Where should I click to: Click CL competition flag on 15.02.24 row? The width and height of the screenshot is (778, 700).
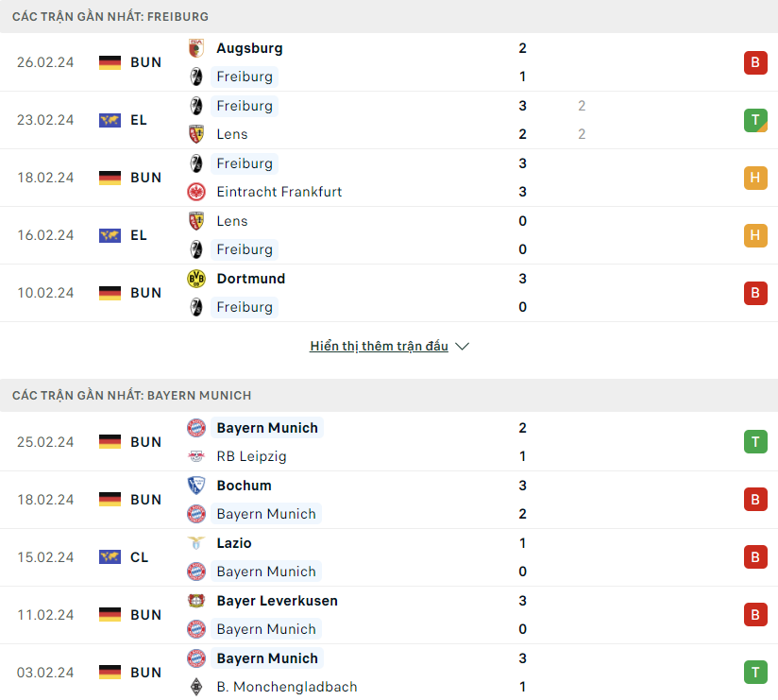click(x=110, y=557)
